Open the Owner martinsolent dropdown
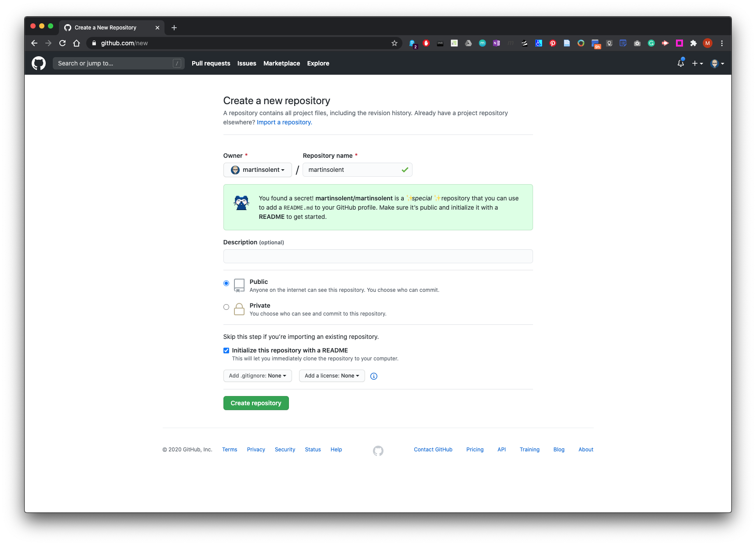Screen dimensions: 756x545 pyautogui.click(x=257, y=170)
